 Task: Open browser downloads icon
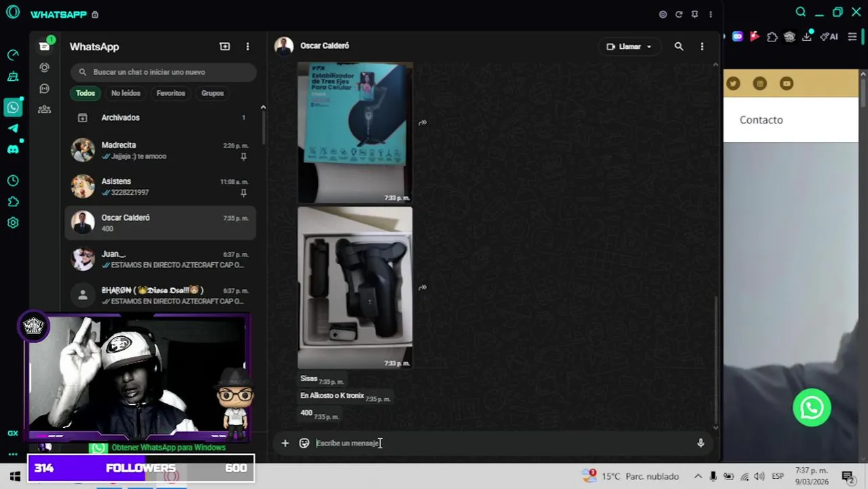point(807,37)
